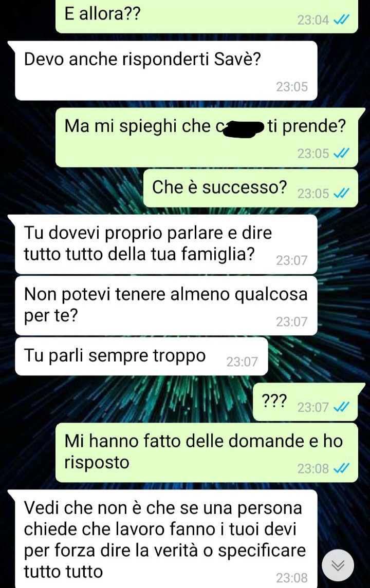Tap the 23:07 time on 'Tu parli sempre troppo'

click(x=242, y=362)
